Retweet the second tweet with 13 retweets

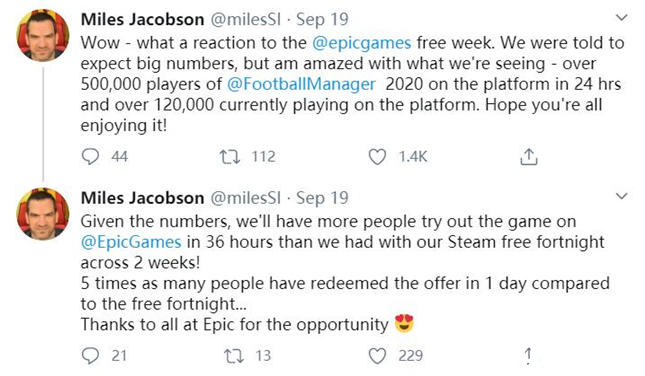(x=234, y=356)
